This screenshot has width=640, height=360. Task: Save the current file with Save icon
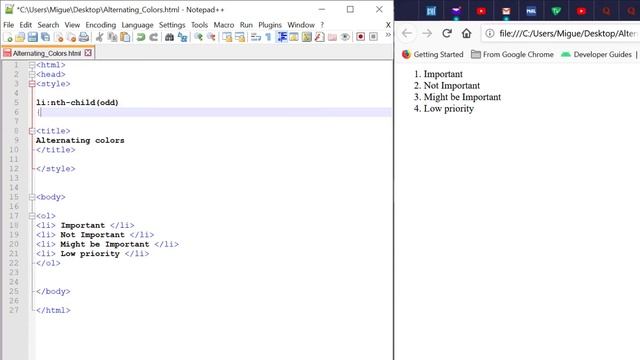pyautogui.click(x=32, y=37)
